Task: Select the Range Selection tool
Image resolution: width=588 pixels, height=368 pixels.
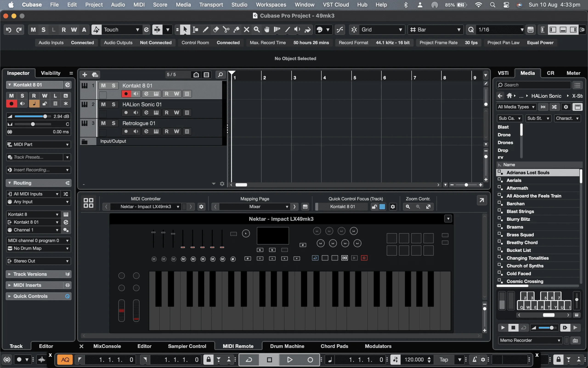Action: (195, 30)
